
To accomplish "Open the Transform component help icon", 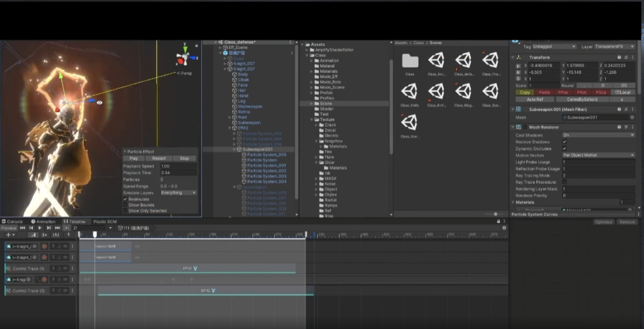I will (619, 57).
